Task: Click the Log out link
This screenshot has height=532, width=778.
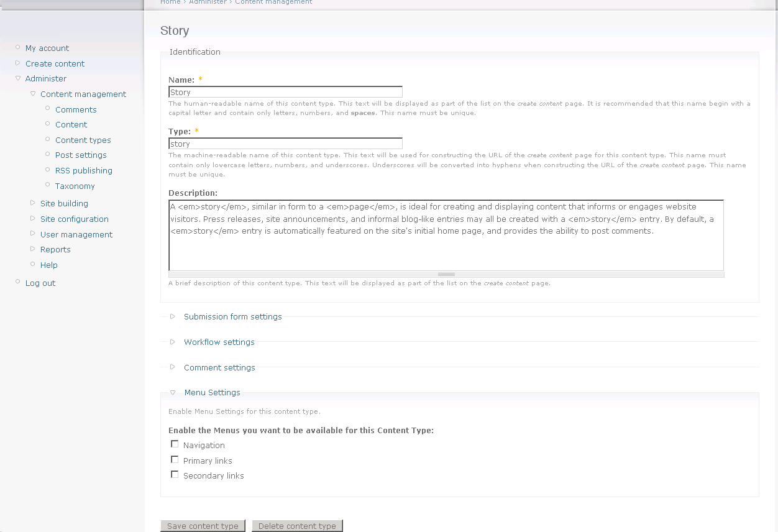Action: click(40, 283)
